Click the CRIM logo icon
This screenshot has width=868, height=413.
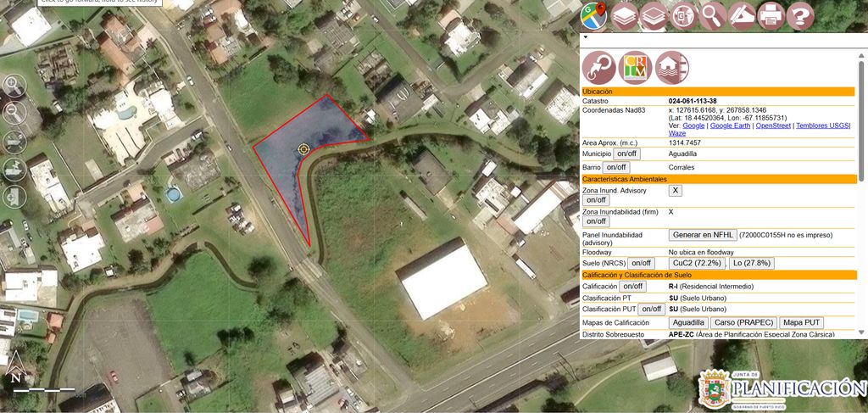(x=635, y=68)
